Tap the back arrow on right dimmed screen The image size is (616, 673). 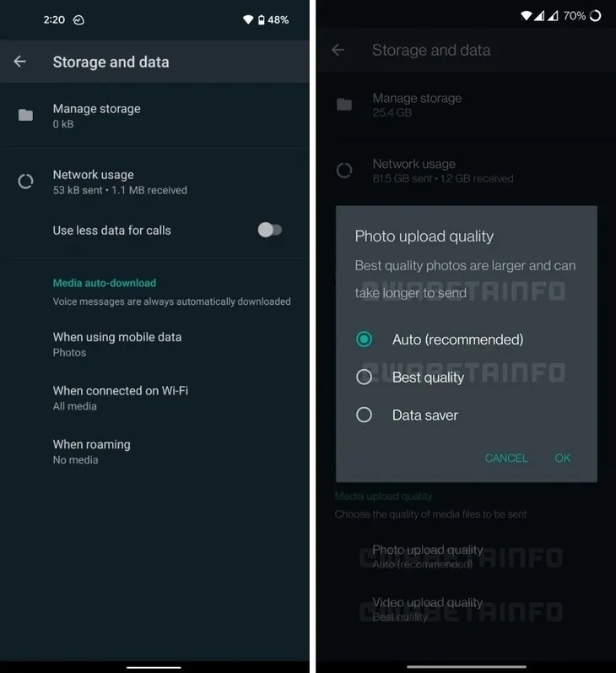pyautogui.click(x=338, y=50)
